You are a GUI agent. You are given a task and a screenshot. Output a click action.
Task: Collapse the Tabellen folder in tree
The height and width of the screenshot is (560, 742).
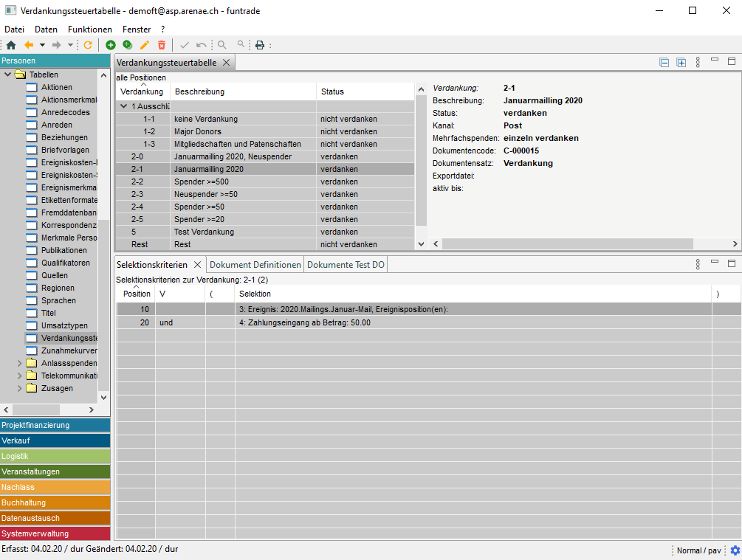coord(8,75)
